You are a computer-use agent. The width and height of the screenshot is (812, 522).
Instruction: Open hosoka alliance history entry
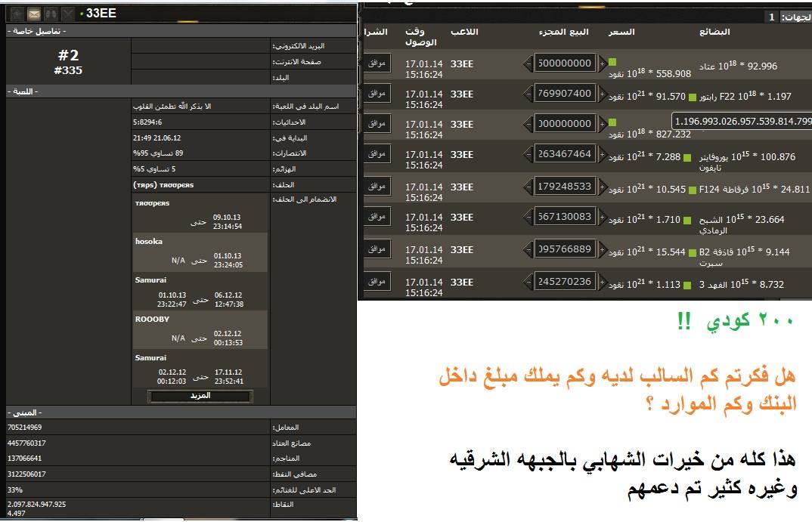[x=200, y=252]
